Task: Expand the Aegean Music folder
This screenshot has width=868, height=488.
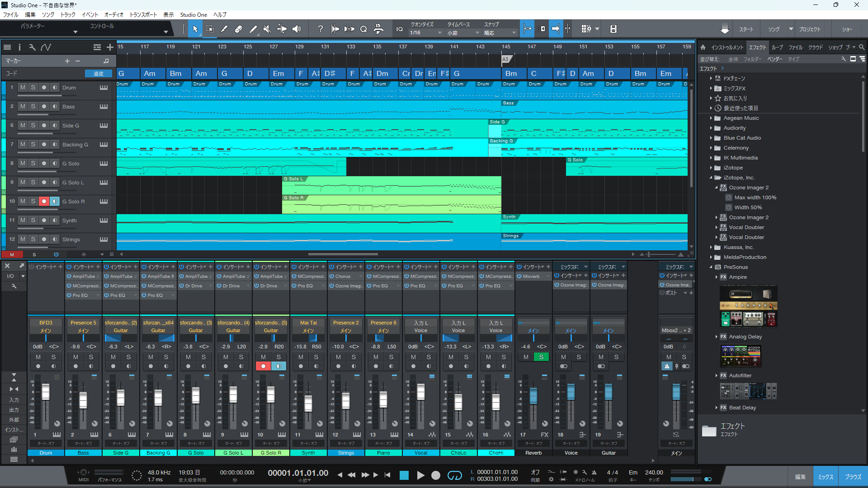Action: [x=711, y=118]
